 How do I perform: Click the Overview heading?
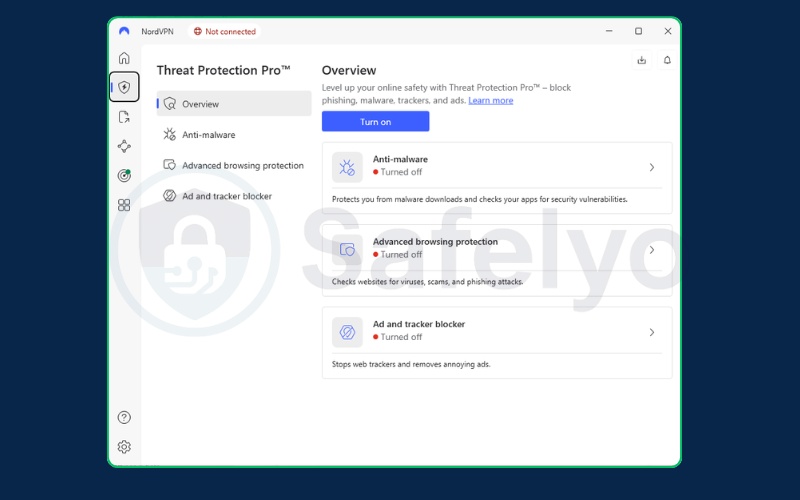349,70
